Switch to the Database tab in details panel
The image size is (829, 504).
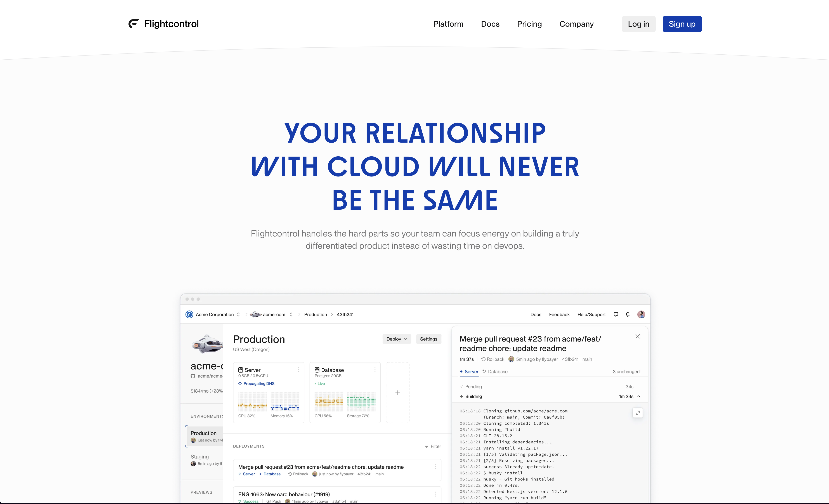495,371
